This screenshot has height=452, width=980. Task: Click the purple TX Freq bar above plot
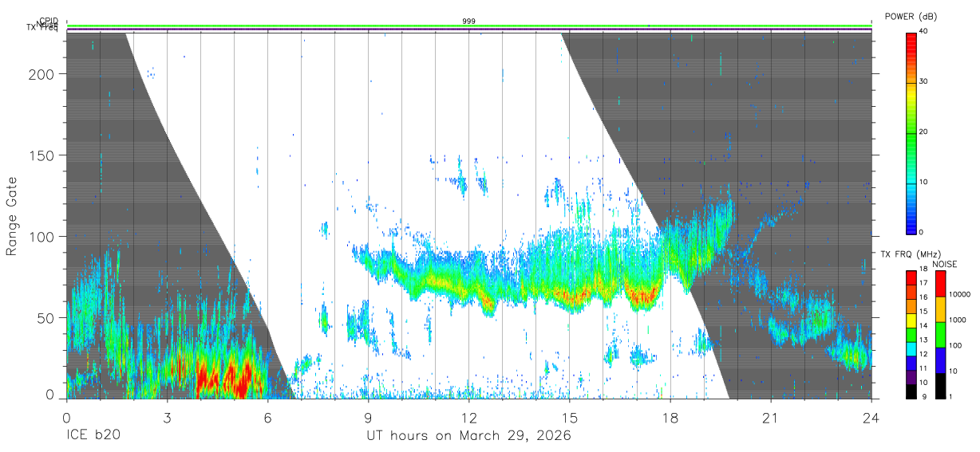pos(469,30)
